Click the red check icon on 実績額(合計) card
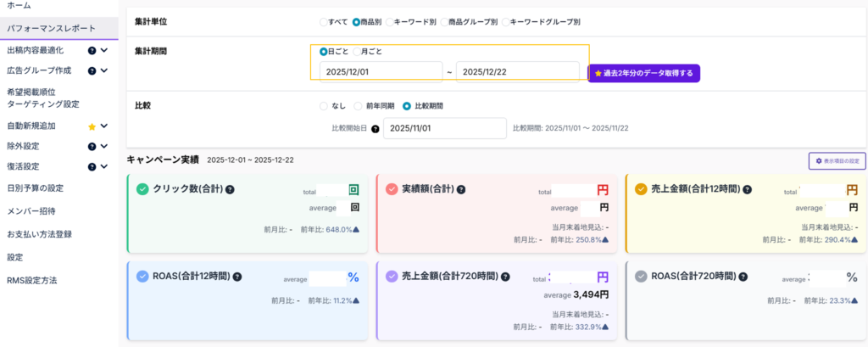 click(392, 189)
